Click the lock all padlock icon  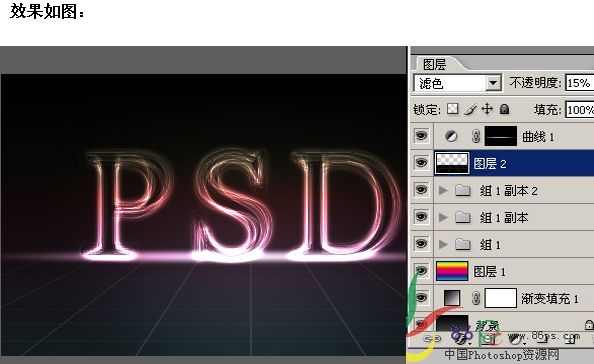pos(504,109)
